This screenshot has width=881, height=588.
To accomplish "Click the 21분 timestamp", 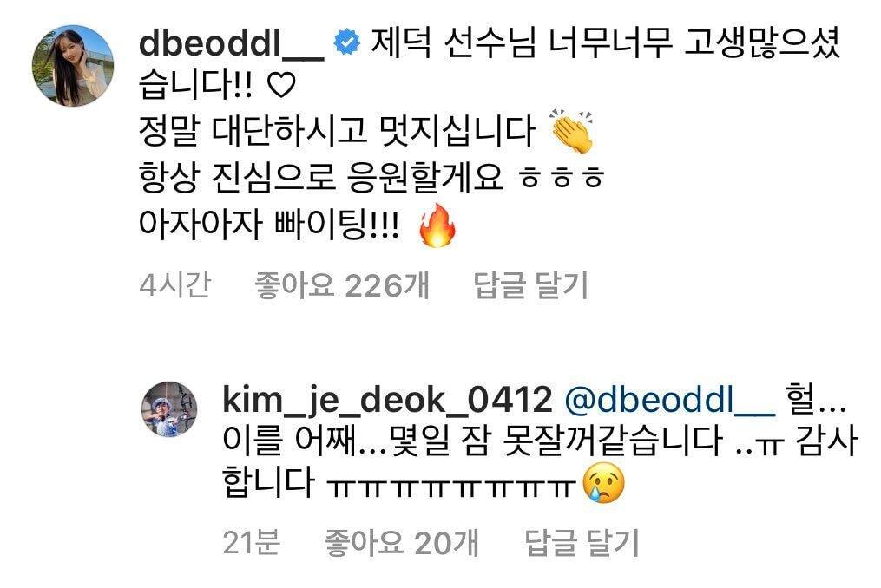I will point(251,543).
